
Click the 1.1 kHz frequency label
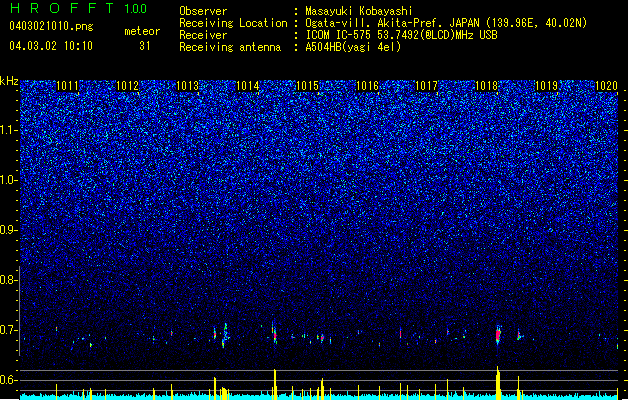[x=9, y=130]
